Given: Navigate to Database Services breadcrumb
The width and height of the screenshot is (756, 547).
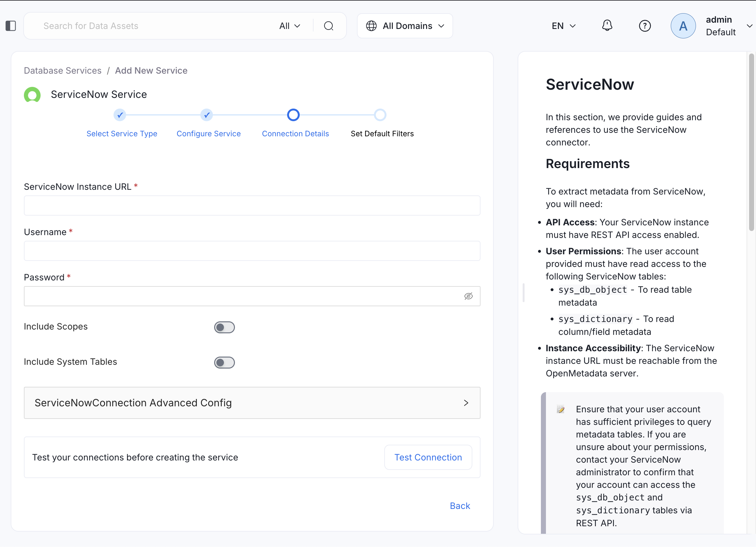Looking at the screenshot, I should (x=62, y=70).
